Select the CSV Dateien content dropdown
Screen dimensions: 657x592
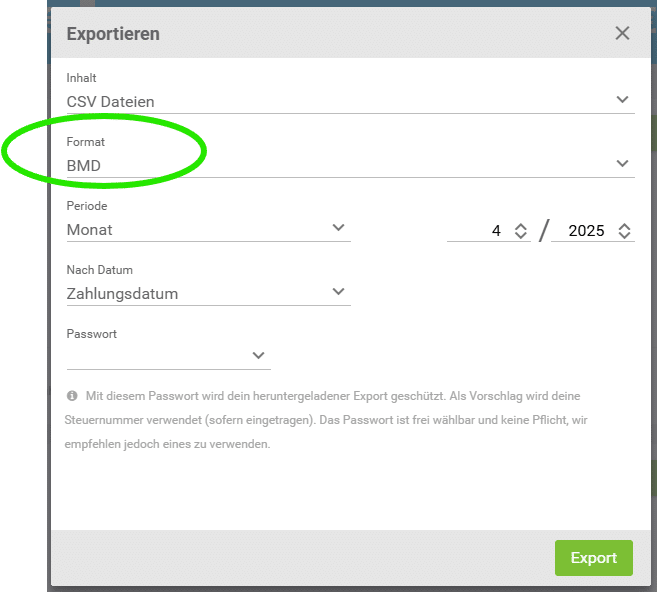pyautogui.click(x=350, y=102)
